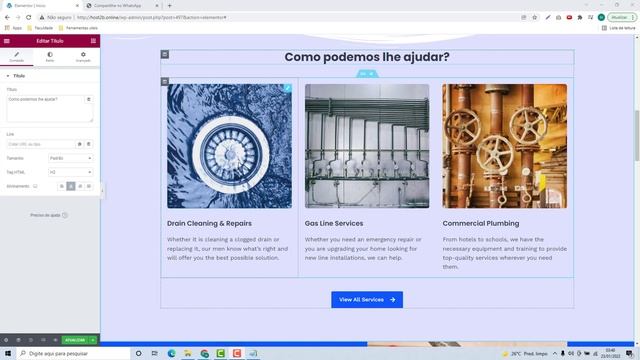The width and height of the screenshot is (640, 360).
Task: Delete section using the X handle
Action: point(372,73)
